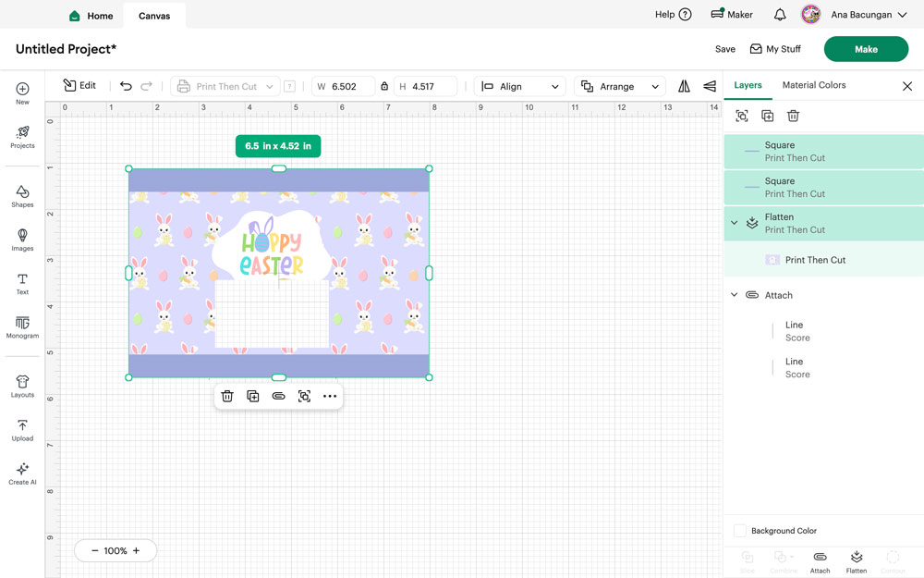This screenshot has width=924, height=578.
Task: Click the Upload tool
Action: point(22,430)
